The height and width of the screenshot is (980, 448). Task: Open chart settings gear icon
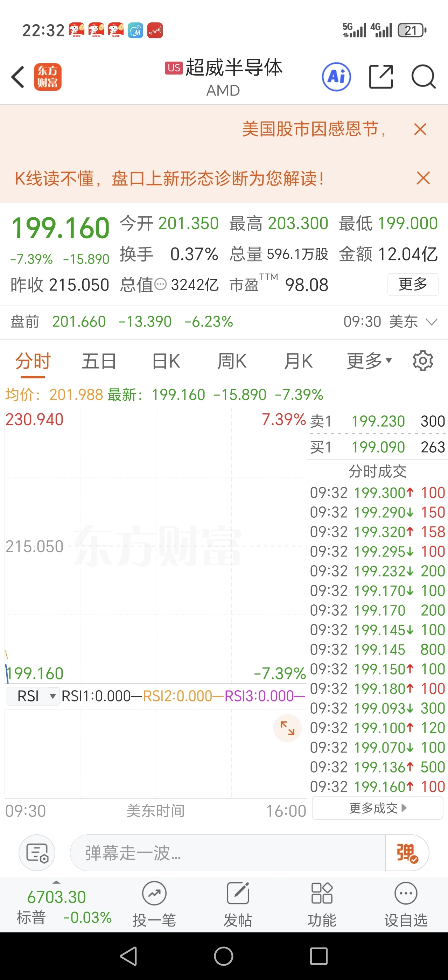423,360
